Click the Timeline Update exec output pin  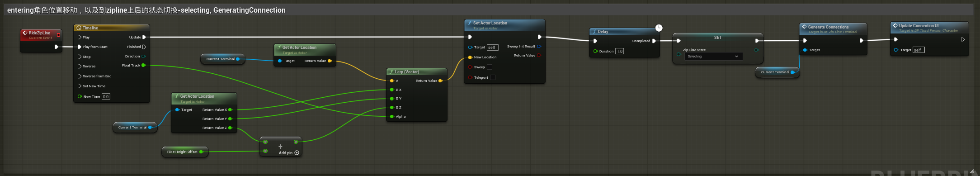[x=144, y=37]
